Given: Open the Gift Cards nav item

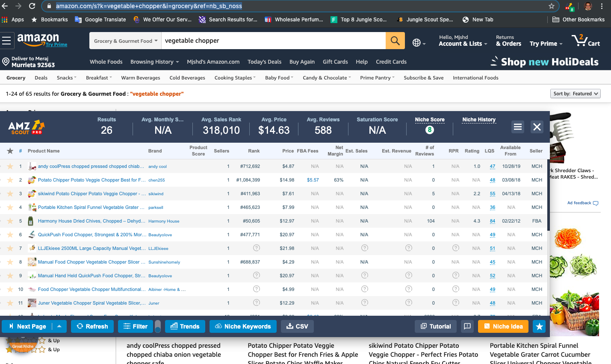Looking at the screenshot, I should pos(335,62).
